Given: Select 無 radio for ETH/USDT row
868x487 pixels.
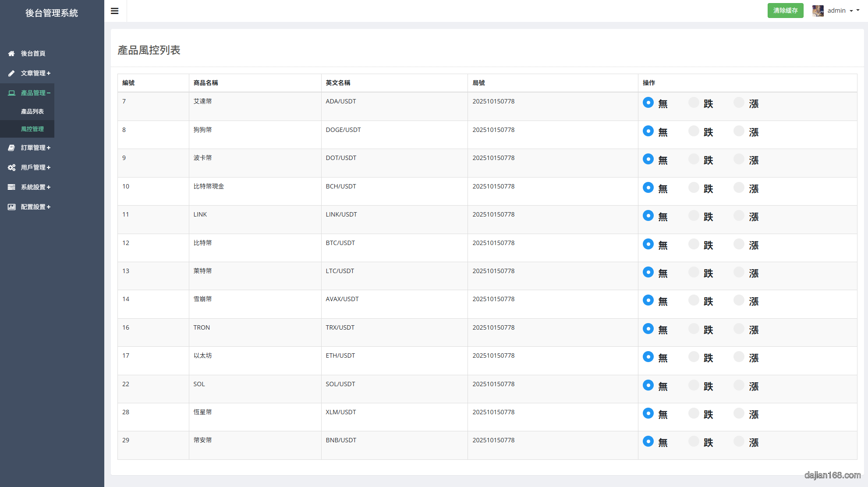Looking at the screenshot, I should (x=648, y=357).
